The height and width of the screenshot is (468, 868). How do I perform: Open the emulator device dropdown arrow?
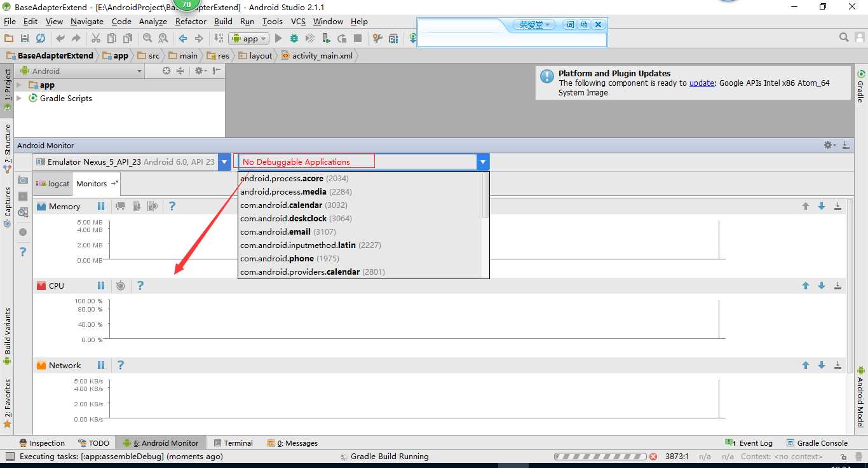(x=224, y=162)
